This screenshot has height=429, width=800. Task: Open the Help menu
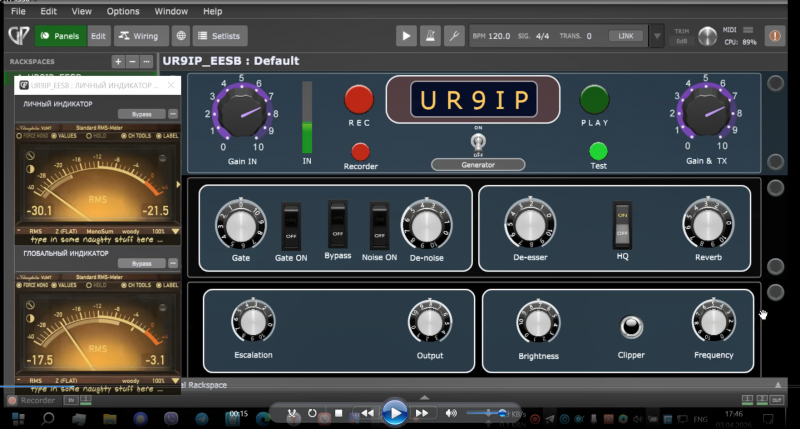point(212,11)
